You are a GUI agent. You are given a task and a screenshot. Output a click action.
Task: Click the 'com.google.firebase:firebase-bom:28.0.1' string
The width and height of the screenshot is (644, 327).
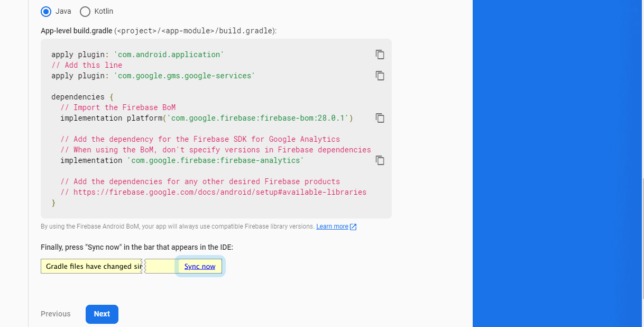(x=258, y=118)
